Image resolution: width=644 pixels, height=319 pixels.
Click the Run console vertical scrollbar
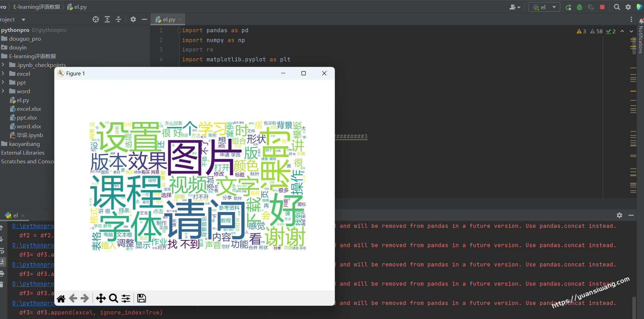[634, 308]
